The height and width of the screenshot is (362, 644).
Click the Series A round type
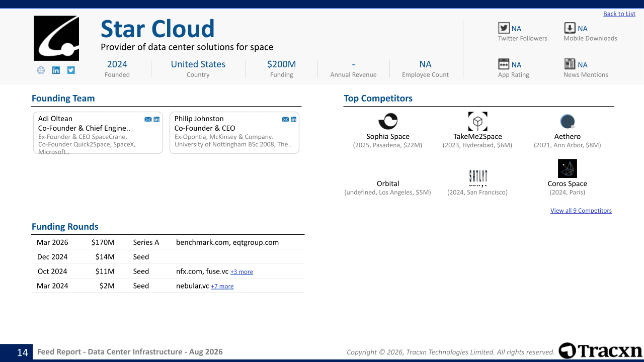coord(146,242)
